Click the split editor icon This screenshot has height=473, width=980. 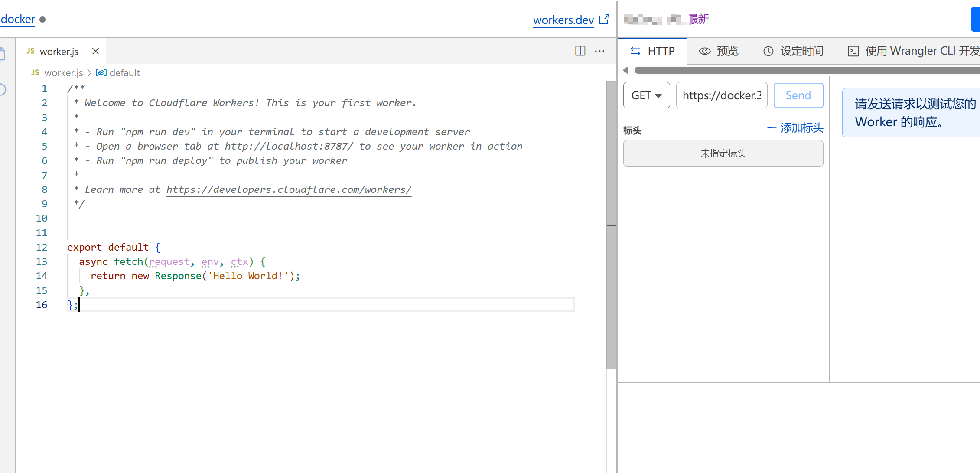point(580,51)
